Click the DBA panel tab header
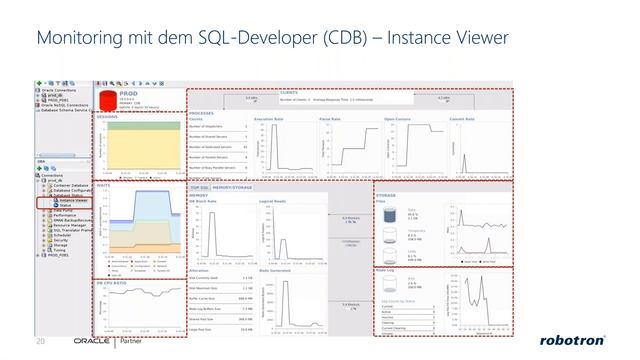 (x=42, y=162)
